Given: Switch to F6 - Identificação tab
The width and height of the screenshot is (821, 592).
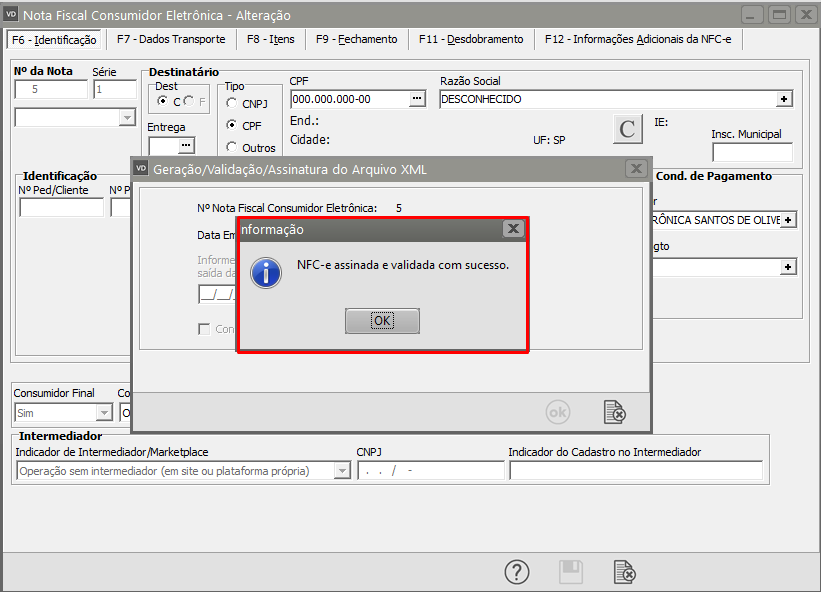Looking at the screenshot, I should (54, 40).
